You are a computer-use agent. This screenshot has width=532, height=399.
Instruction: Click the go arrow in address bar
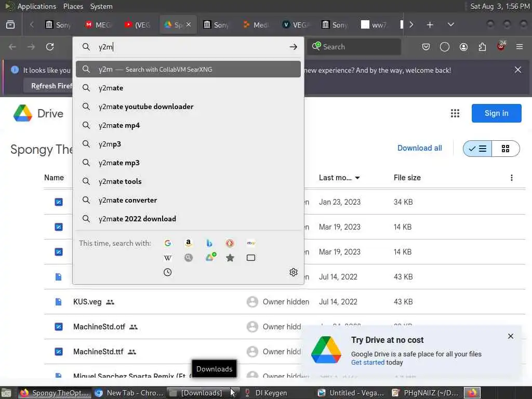[x=294, y=47]
